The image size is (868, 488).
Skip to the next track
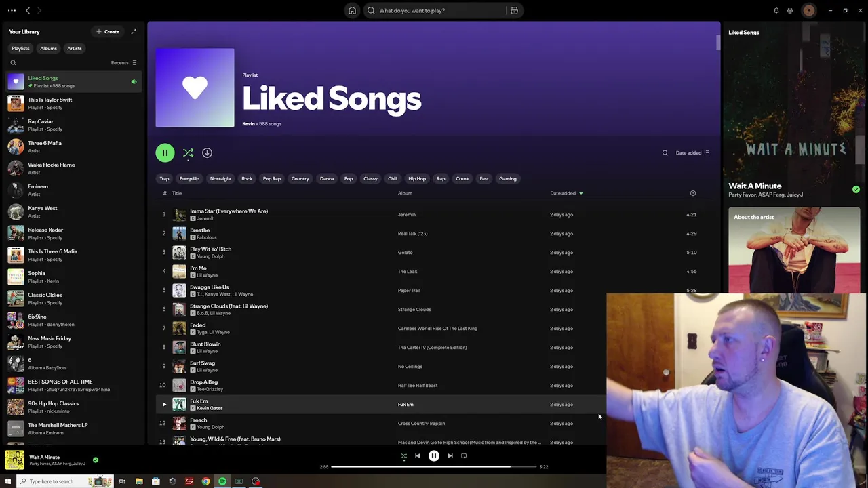(450, 455)
